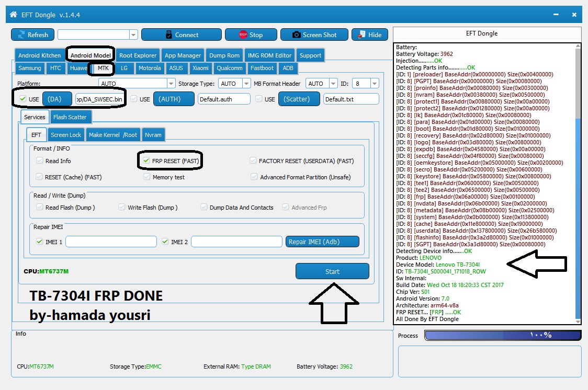Screen dimensions: 588x390
Task: Toggle USE AUTH checkbox
Action: pyautogui.click(x=133, y=99)
